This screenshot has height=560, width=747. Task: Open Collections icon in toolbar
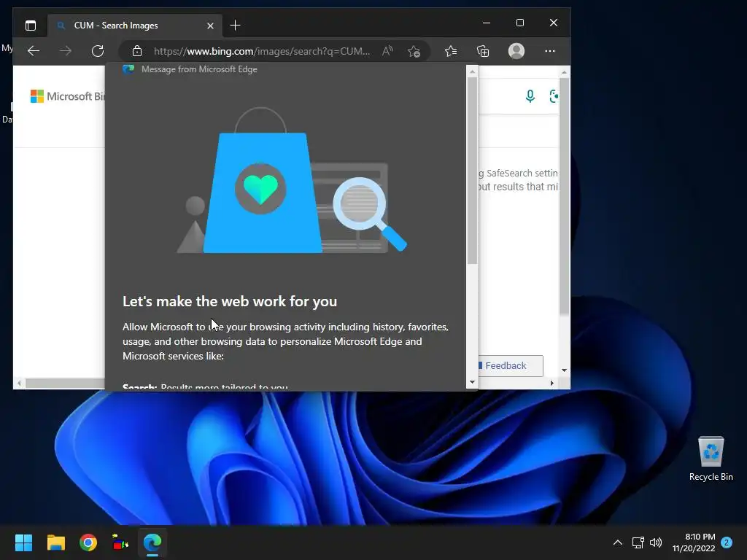pyautogui.click(x=483, y=51)
